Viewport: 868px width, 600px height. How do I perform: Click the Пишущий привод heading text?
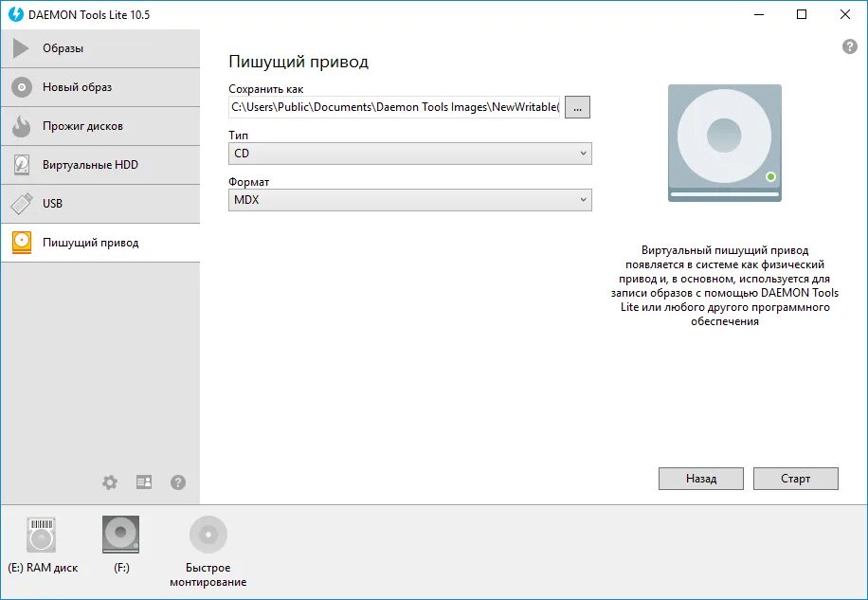pos(298,62)
